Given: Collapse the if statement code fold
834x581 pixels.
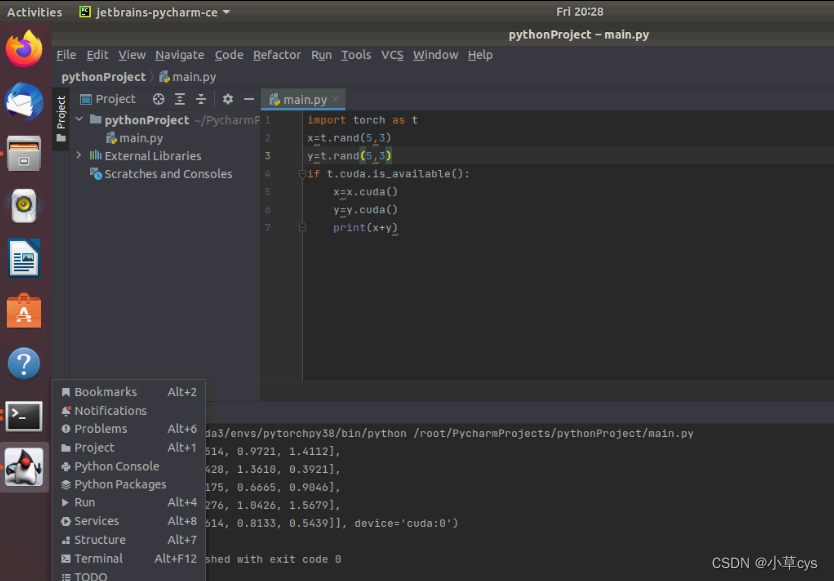Looking at the screenshot, I should point(301,173).
